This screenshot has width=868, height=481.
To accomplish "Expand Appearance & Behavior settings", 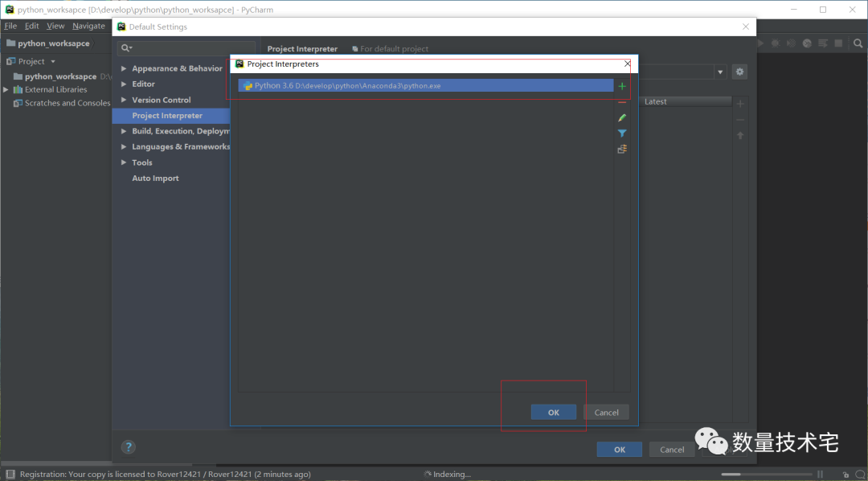I will click(124, 68).
